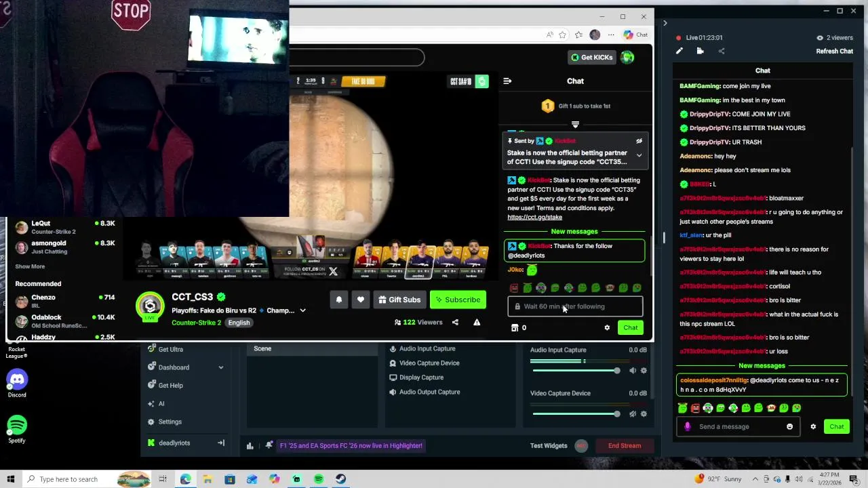
Task: Open Spotify desktop shortcut
Action: tap(17, 430)
